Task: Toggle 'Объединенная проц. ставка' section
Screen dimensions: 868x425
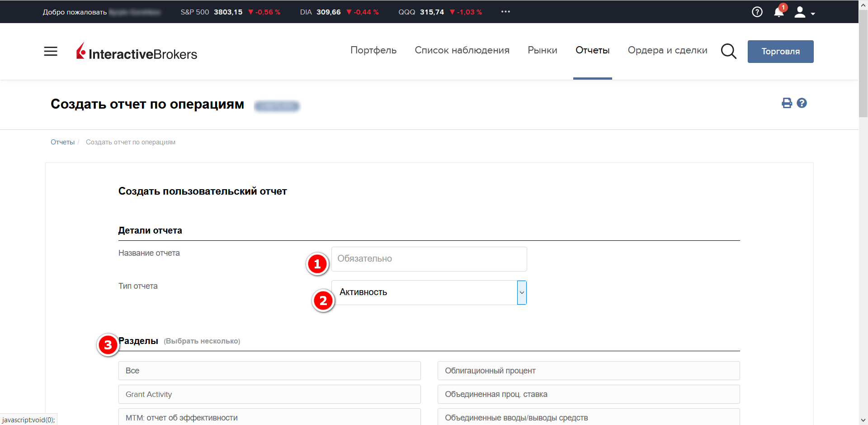Action: point(588,394)
